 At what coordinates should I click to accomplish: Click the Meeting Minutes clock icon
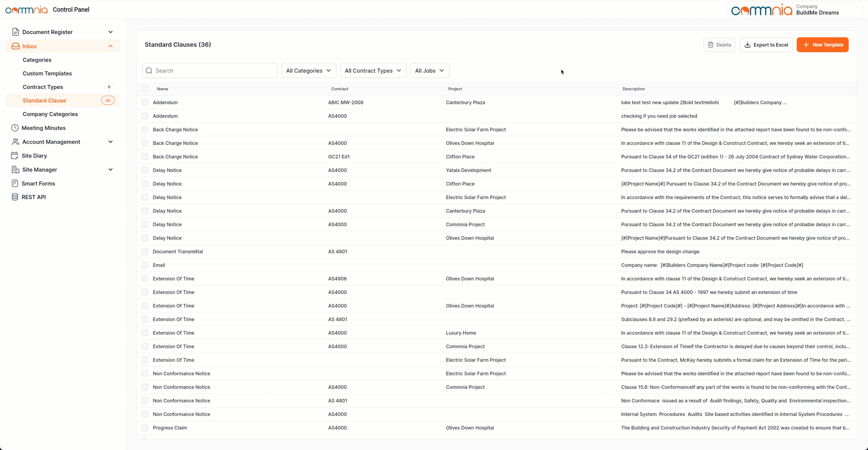point(15,128)
